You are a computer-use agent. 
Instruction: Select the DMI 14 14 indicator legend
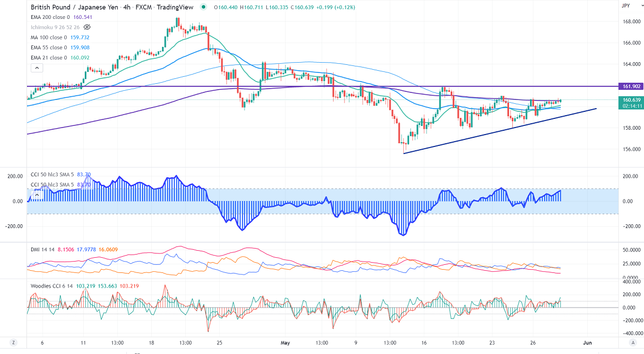[43, 250]
